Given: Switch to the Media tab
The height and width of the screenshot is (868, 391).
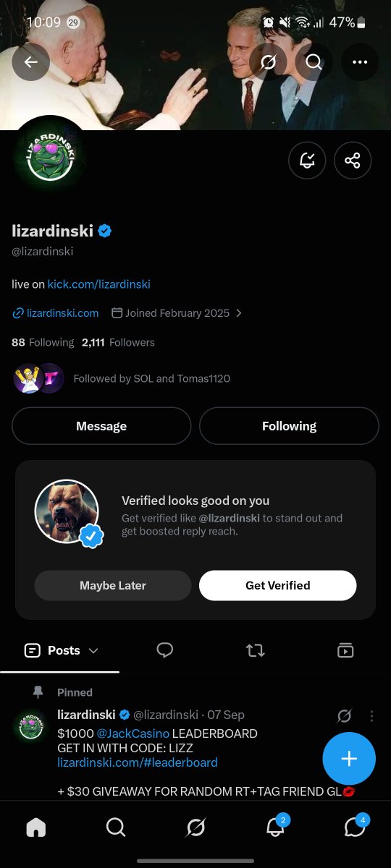Looking at the screenshot, I should point(345,650).
